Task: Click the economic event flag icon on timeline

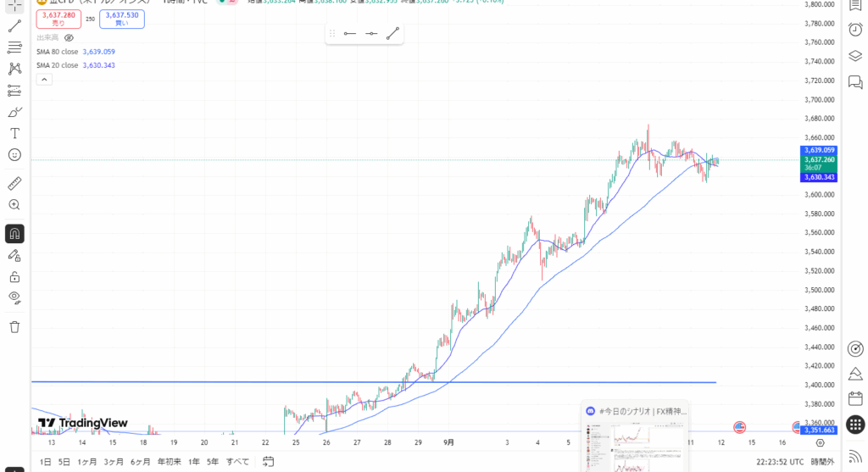Action: click(x=739, y=426)
